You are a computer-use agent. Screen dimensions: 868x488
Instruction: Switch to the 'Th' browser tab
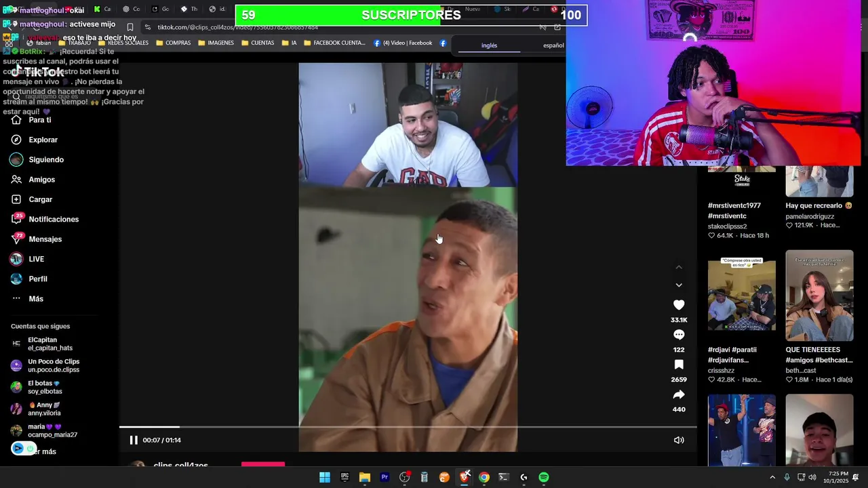click(189, 9)
